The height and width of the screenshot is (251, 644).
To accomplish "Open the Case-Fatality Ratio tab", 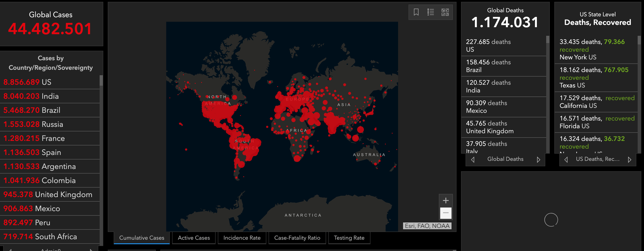I will pyautogui.click(x=297, y=238).
